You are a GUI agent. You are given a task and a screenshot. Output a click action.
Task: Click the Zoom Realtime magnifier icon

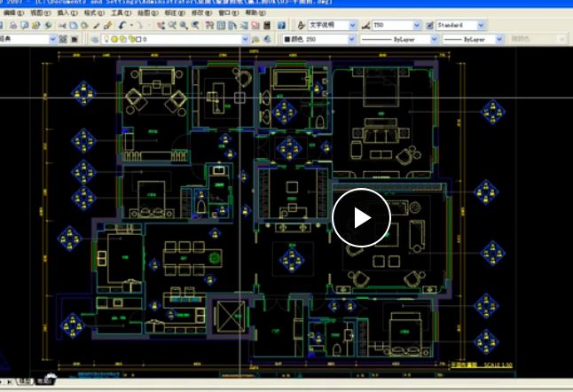[x=172, y=26]
